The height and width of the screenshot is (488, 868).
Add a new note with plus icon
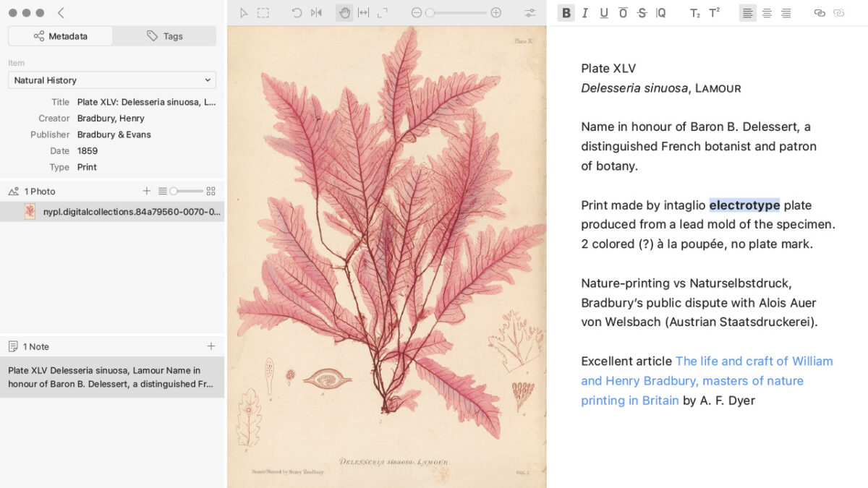coord(211,346)
